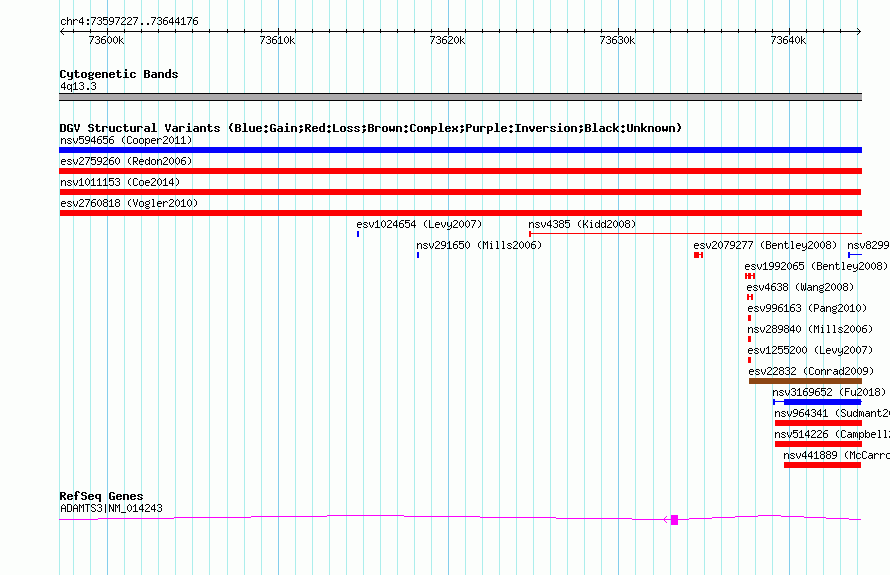Click the red nsv1011153 loss bar
The height and width of the screenshot is (575, 890).
click(x=460, y=192)
